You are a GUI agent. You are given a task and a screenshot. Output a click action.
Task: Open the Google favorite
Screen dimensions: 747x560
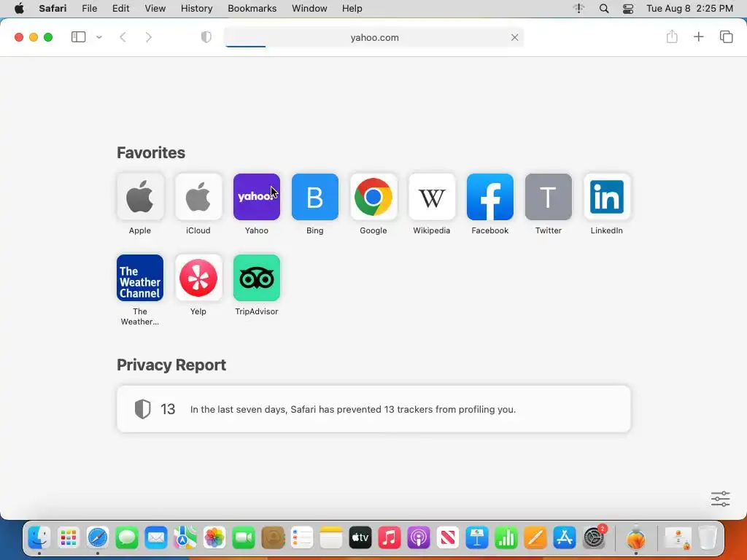[x=373, y=197]
